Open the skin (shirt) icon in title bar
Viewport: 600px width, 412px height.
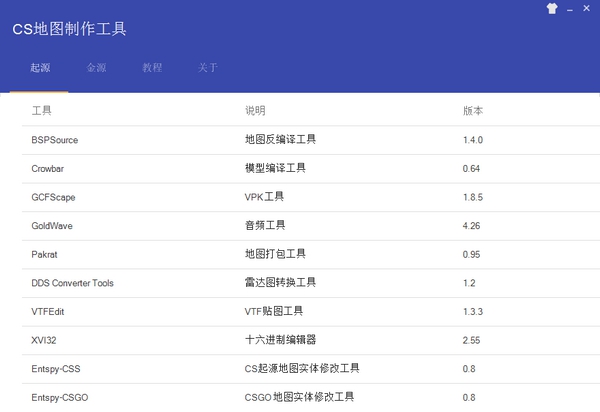coord(552,8)
